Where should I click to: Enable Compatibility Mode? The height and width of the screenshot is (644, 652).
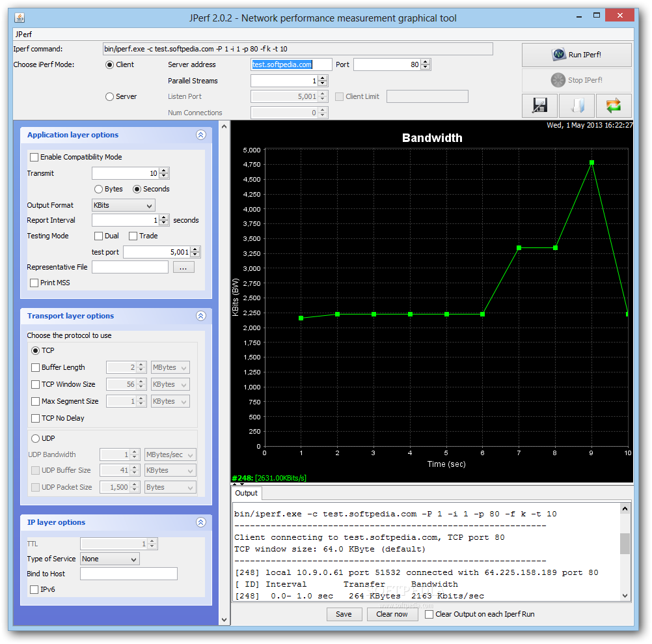(33, 156)
